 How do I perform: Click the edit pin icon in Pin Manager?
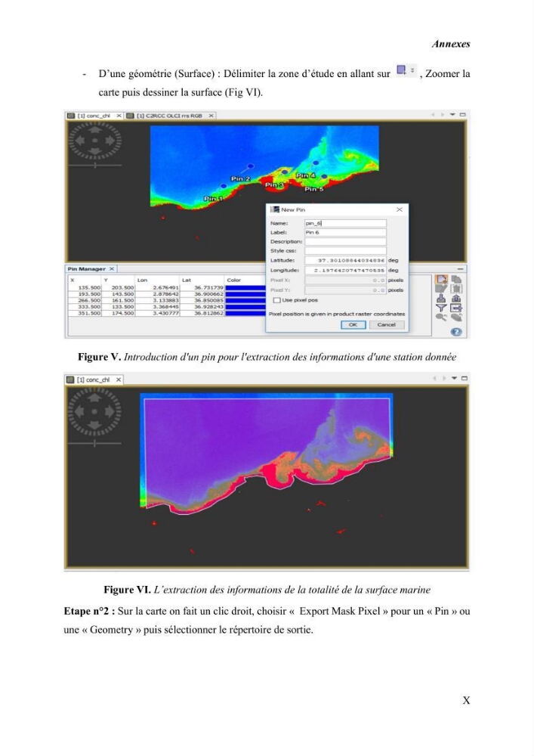[x=441, y=289]
